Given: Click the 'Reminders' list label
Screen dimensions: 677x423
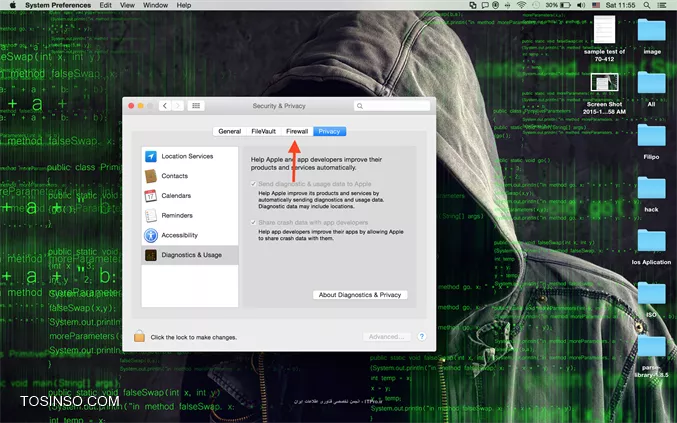Looking at the screenshot, I should (177, 215).
